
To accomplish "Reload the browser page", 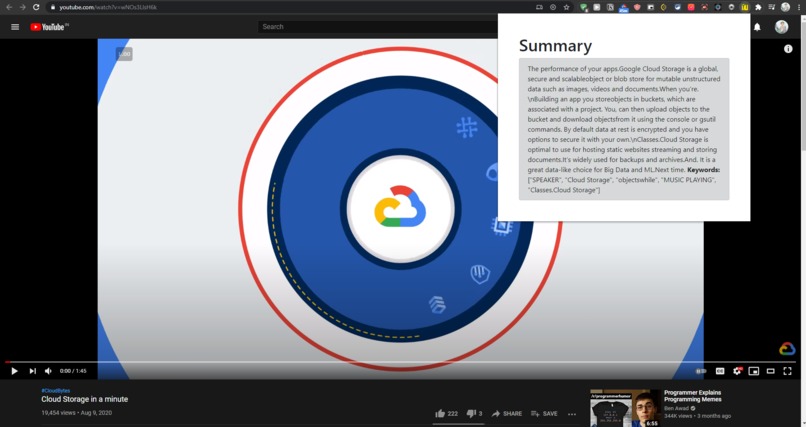I will tap(36, 7).
